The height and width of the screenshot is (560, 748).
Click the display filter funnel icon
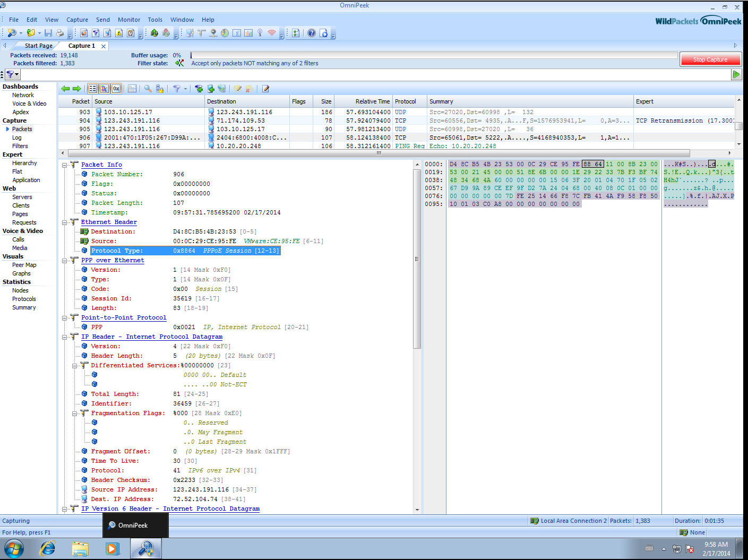(x=176, y=89)
